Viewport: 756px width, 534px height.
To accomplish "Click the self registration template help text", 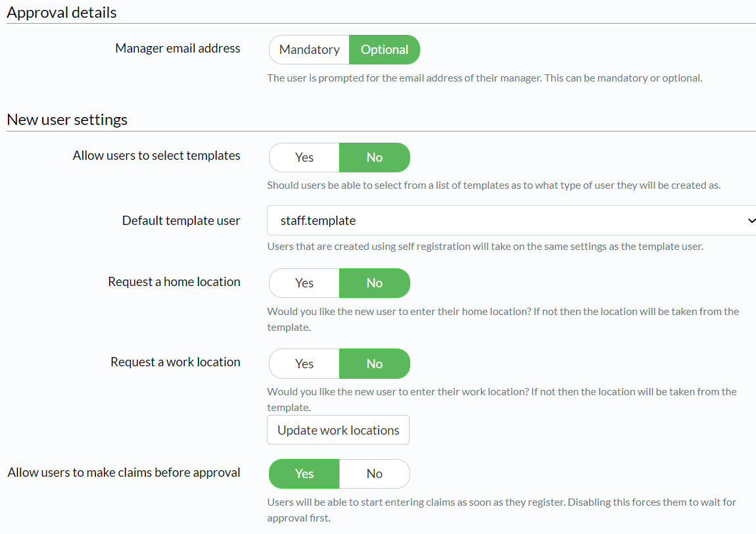I will (485, 247).
